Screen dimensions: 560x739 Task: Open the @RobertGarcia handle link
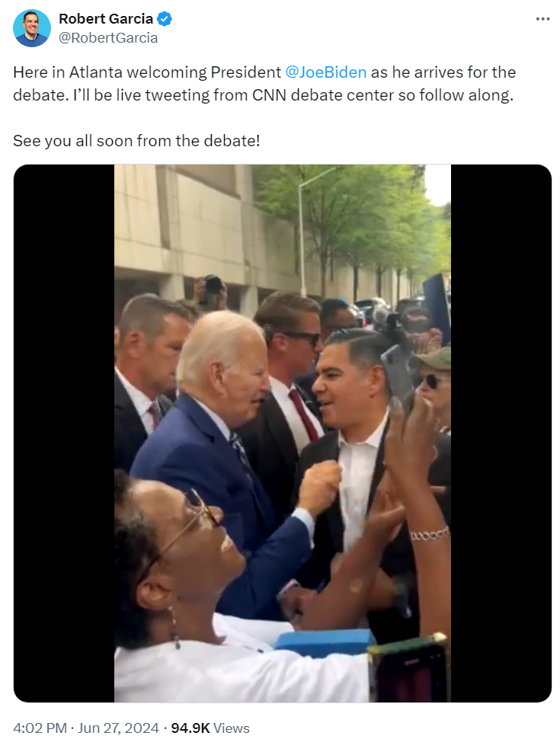108,37
